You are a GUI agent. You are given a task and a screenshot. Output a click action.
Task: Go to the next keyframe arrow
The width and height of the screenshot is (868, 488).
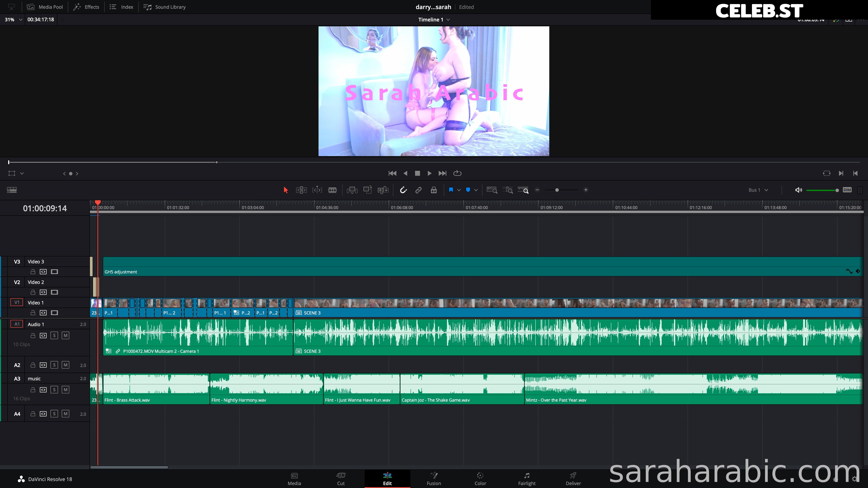click(x=77, y=174)
